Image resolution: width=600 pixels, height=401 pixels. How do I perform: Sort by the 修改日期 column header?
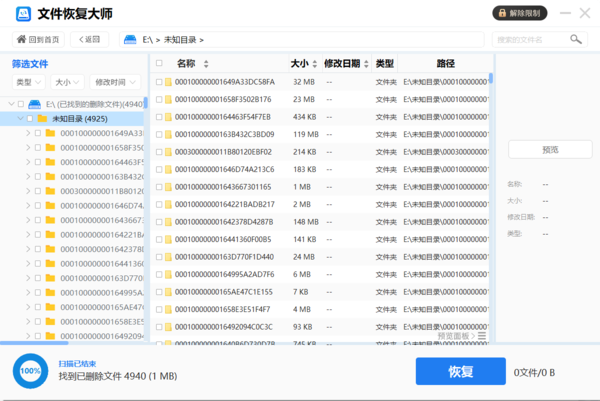345,64
